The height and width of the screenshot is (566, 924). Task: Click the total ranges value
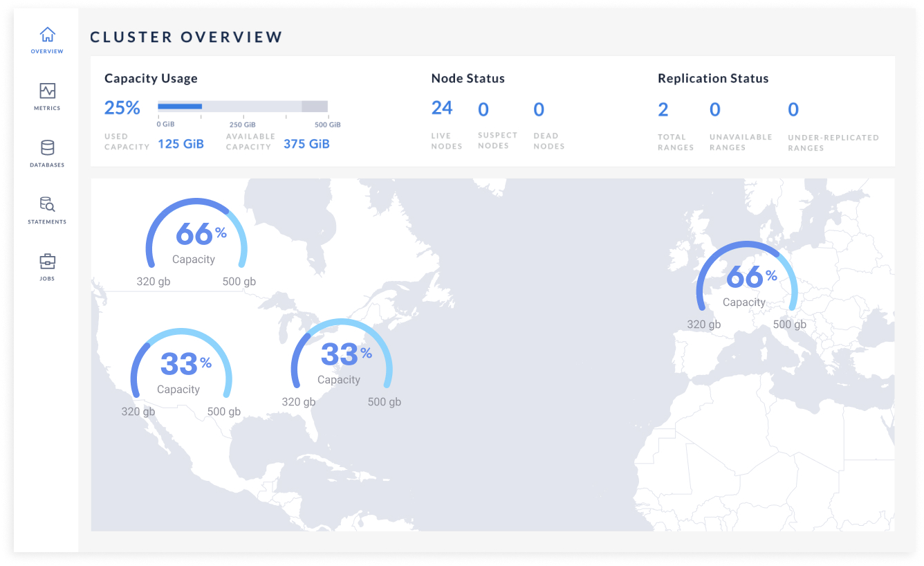(x=663, y=109)
